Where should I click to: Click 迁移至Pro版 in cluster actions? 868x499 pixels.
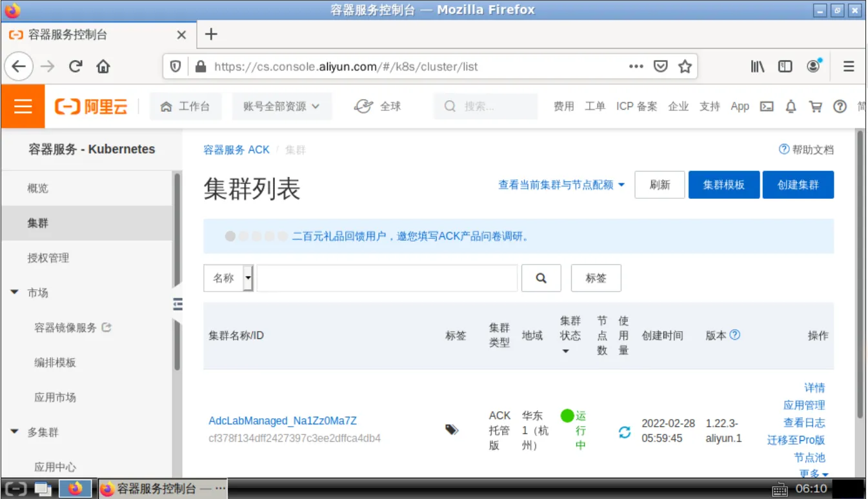pos(796,440)
